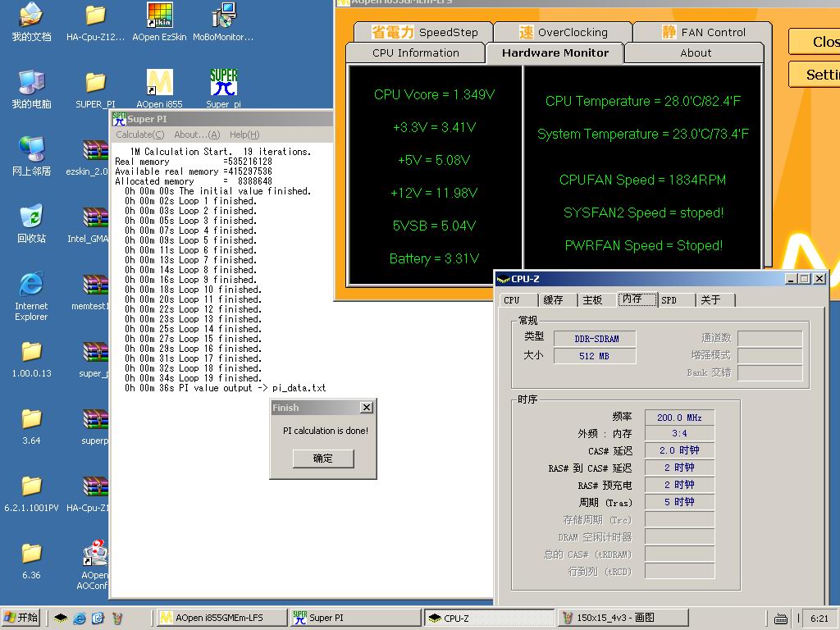Click the "PI value output -> pi_data.txt" line
The height and width of the screenshot is (630, 840).
(x=225, y=388)
